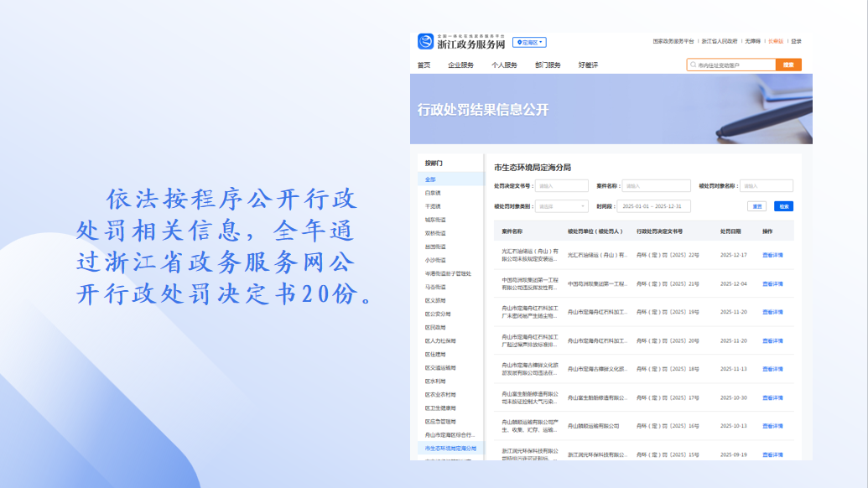Type in the 处罚决定文书号 input field
Viewport: 868px width, 488px height.
(561, 186)
